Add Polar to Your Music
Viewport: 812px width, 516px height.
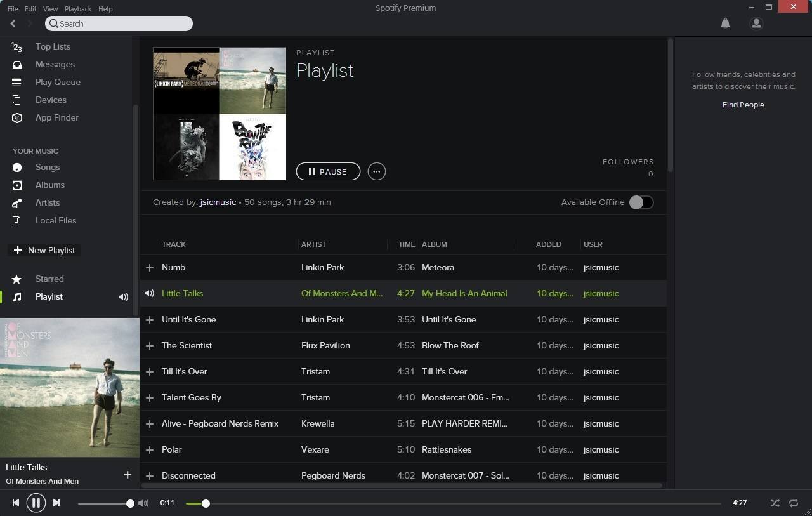[150, 450]
